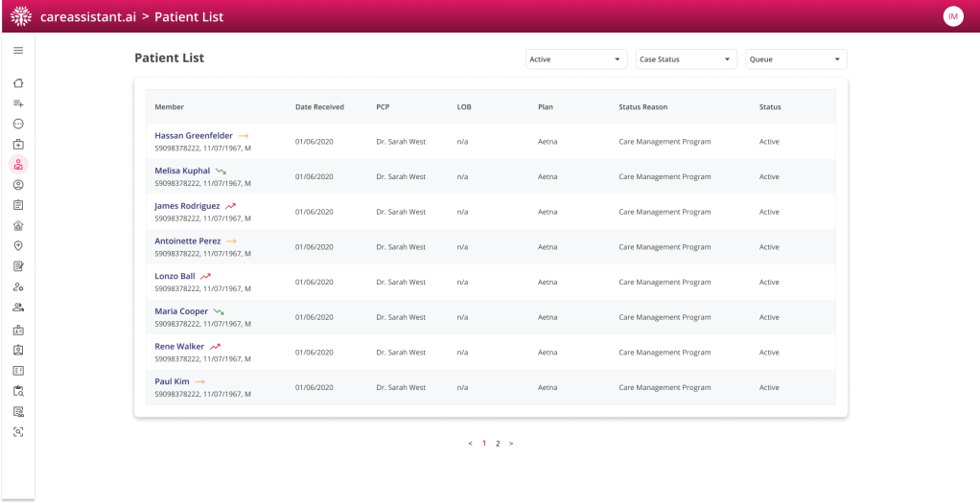This screenshot has width=980, height=503.
Task: Click the next page arrow
Action: [511, 444]
